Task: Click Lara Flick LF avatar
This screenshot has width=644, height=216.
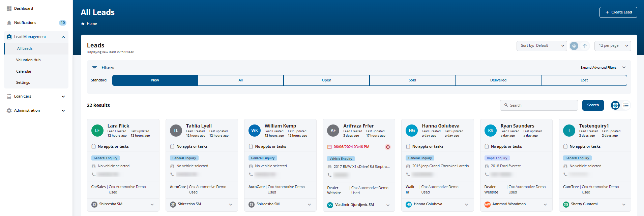Action: click(x=97, y=131)
